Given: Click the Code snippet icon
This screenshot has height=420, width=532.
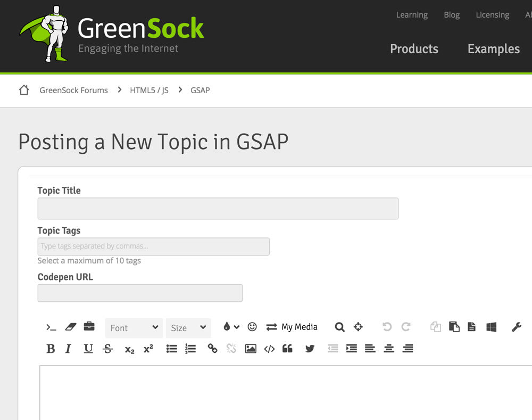Looking at the screenshot, I should pos(269,349).
